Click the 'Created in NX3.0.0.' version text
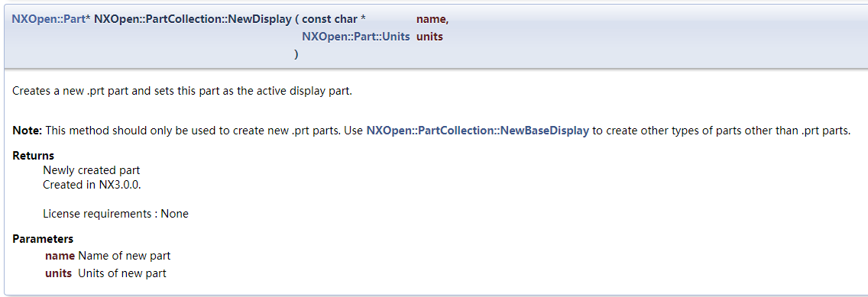Image resolution: width=868 pixels, height=297 pixels. [92, 185]
